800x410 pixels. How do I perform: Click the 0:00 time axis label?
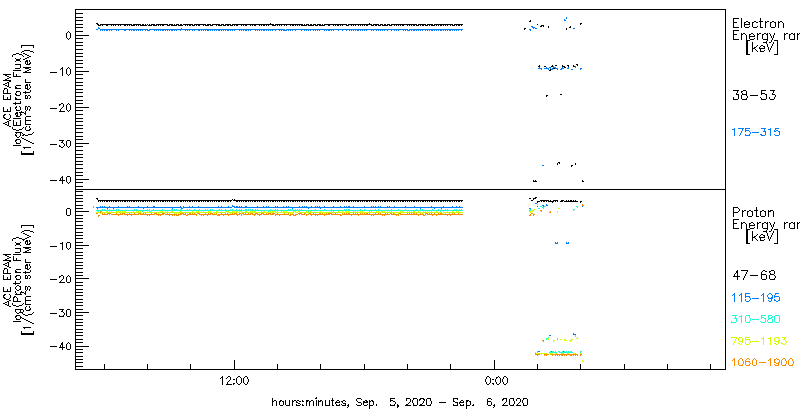coord(494,380)
